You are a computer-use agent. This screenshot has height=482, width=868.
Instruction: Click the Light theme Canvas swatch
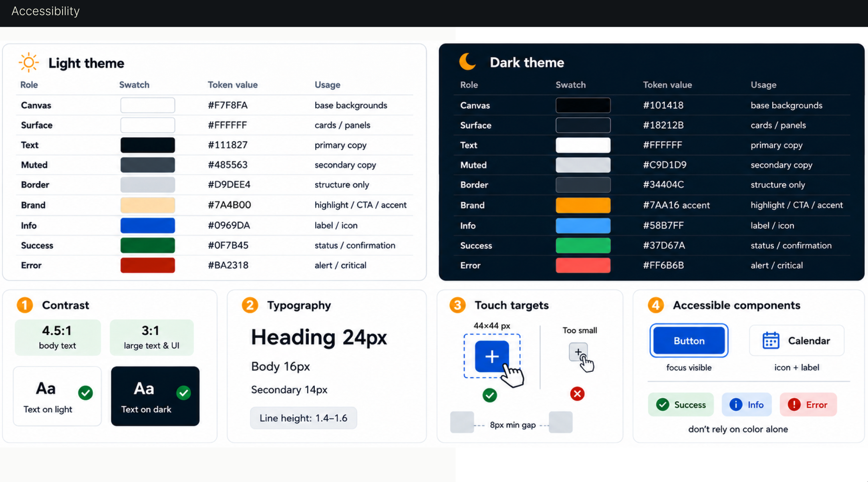click(x=148, y=105)
